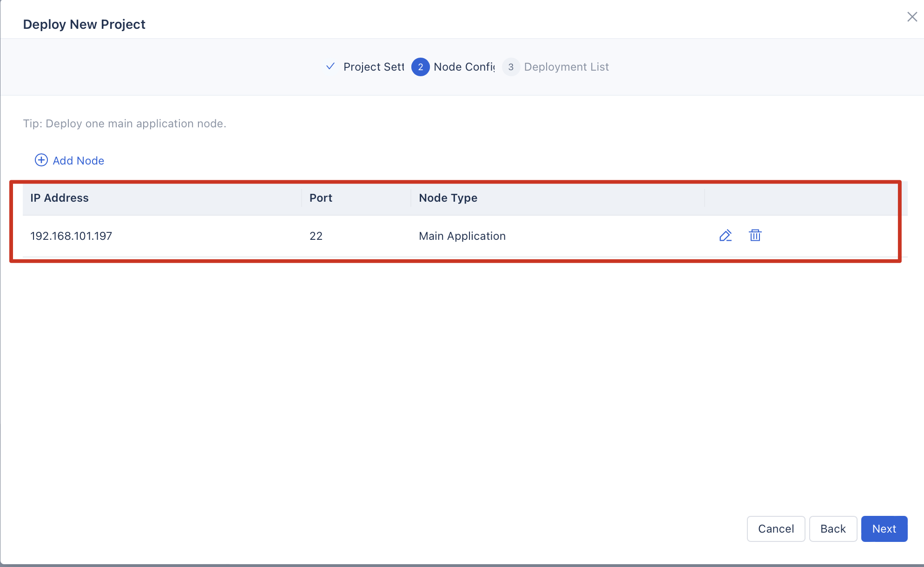Click the plus circle Add Node icon
The height and width of the screenshot is (567, 924).
(x=41, y=160)
